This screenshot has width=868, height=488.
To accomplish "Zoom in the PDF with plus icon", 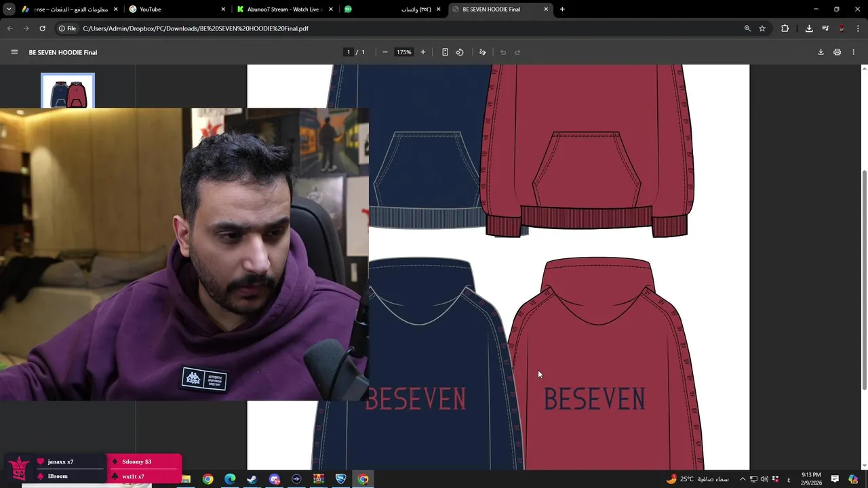I will pyautogui.click(x=423, y=52).
